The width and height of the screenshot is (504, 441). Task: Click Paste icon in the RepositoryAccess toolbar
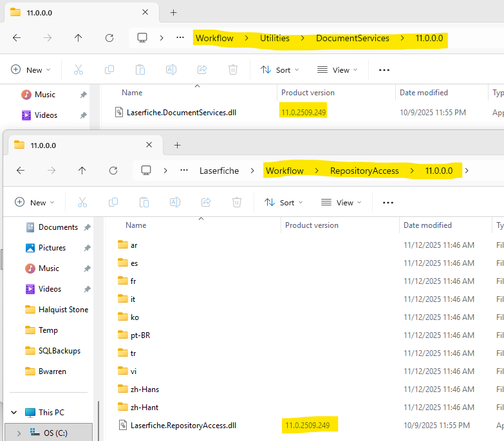coord(144,202)
